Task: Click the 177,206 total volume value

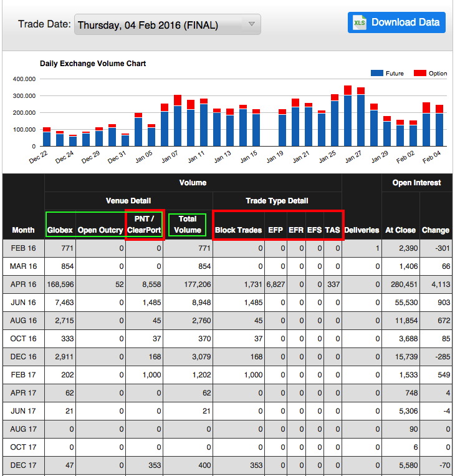Action: [198, 284]
